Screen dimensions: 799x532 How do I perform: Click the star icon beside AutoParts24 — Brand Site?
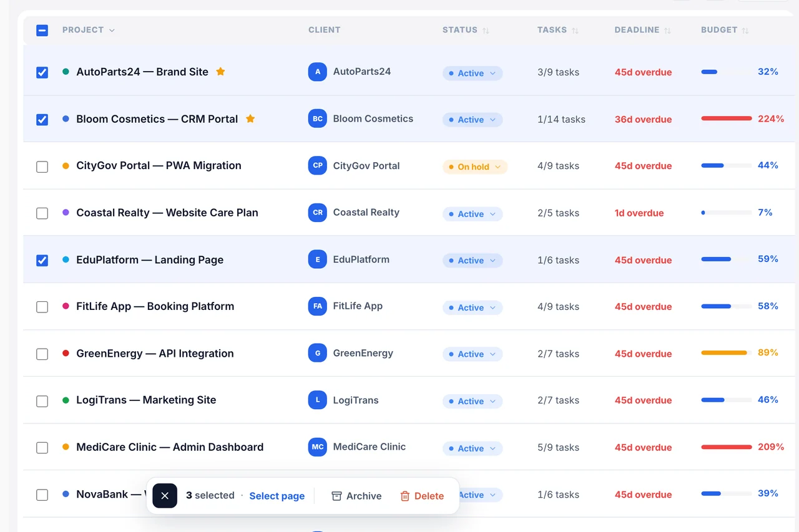click(220, 72)
